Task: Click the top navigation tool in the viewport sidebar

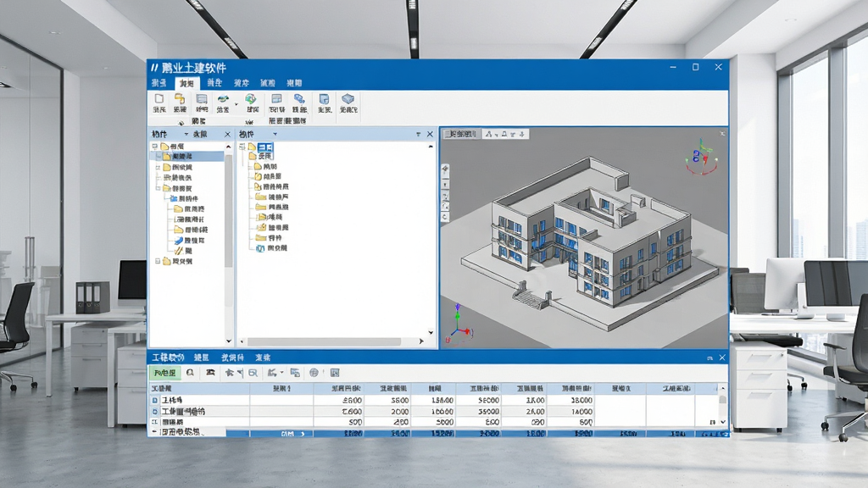Action: click(x=445, y=169)
